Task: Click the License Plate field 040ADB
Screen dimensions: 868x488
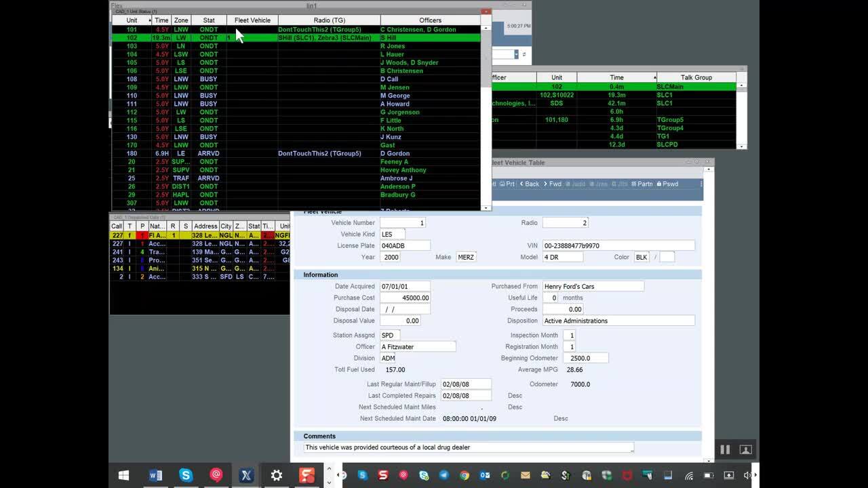Action: (x=404, y=245)
